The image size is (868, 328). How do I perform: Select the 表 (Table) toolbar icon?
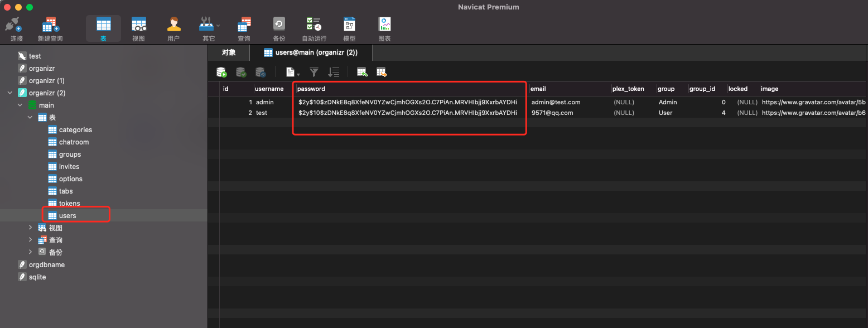103,28
